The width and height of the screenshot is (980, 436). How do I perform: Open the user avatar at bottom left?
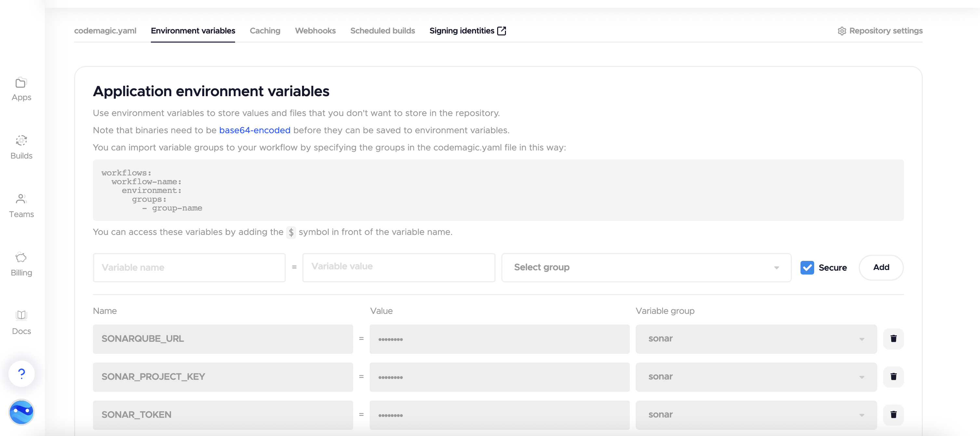click(22, 412)
